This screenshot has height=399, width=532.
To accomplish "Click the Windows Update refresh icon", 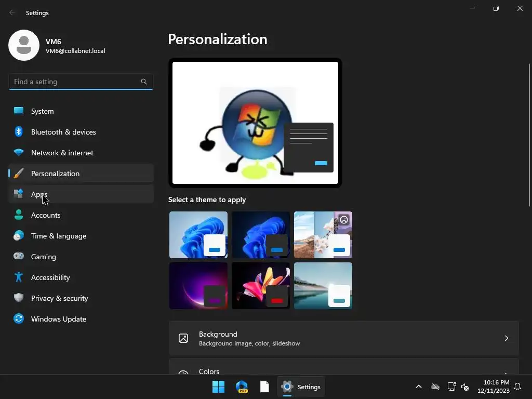I will 19,318.
